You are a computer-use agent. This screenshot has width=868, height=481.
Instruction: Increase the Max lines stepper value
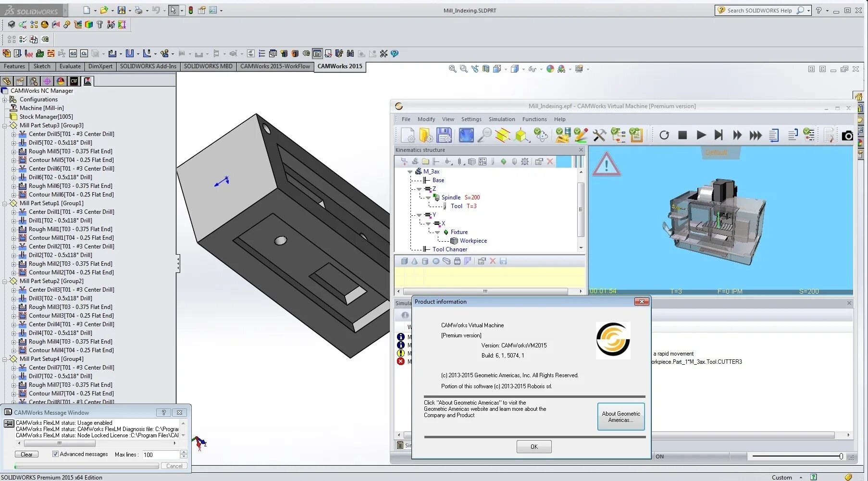coord(184,452)
